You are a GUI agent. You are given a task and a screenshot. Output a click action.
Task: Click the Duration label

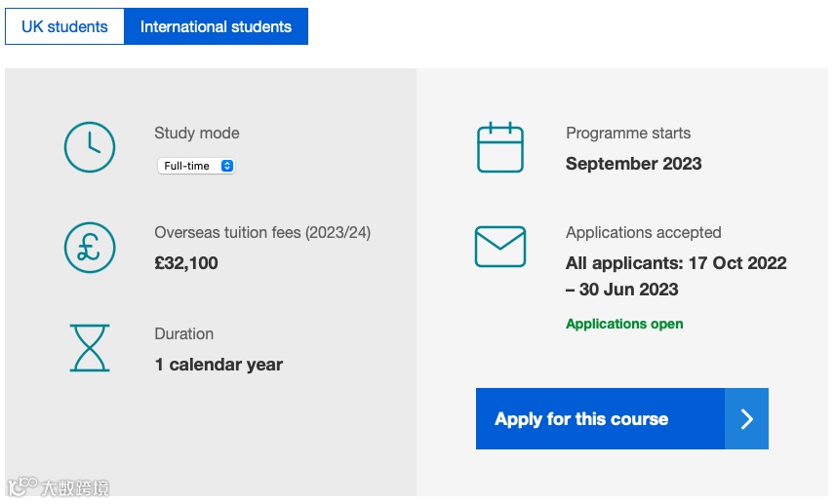coord(183,333)
